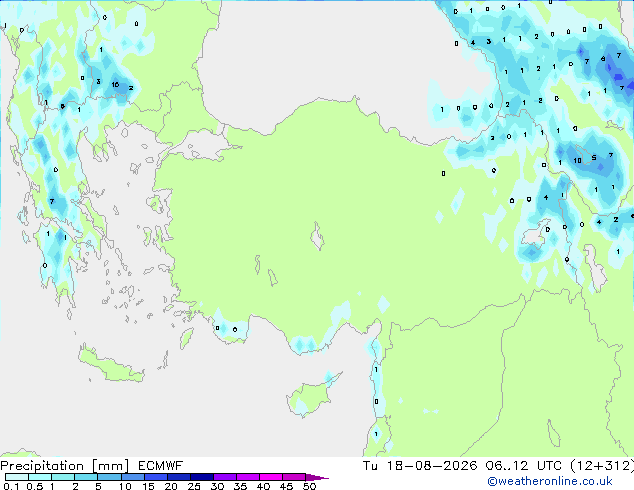Click the '20' legend scale label
Screen dimensions: 634x490
pos(171,486)
